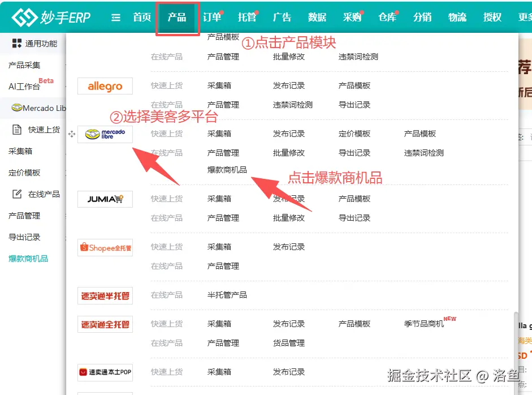Click the Mercado Libre sidebar icon

coord(16,108)
